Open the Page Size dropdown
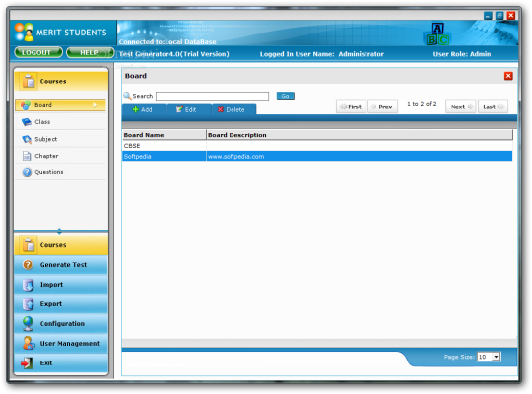This screenshot has width=532, height=394. click(496, 357)
